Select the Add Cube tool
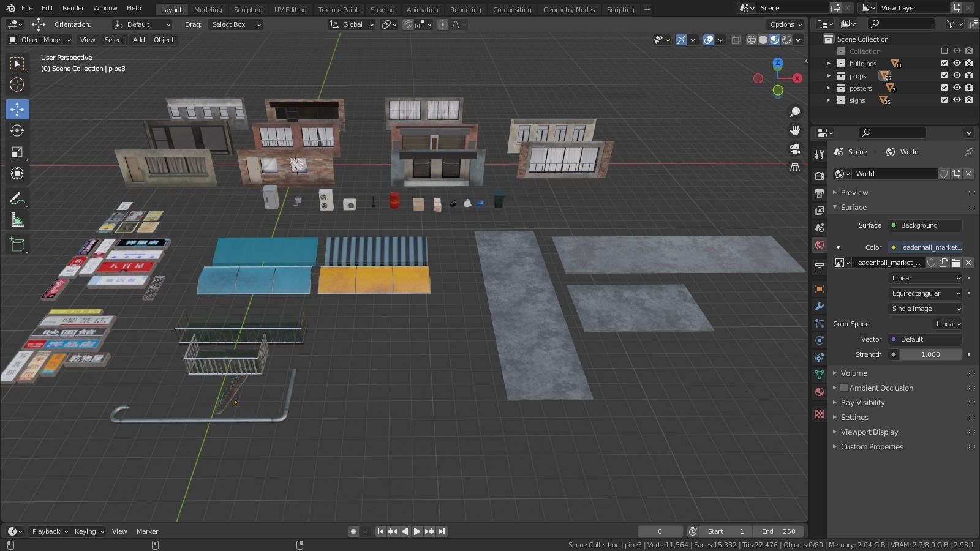Viewport: 980px width, 551px height. click(x=17, y=245)
